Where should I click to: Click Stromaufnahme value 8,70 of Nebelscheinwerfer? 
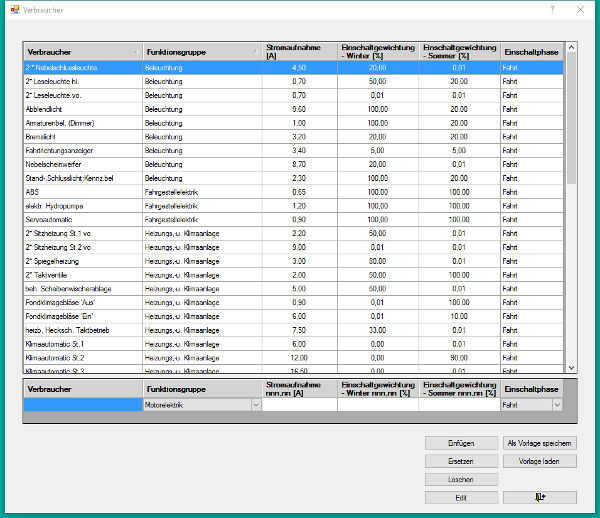(299, 164)
